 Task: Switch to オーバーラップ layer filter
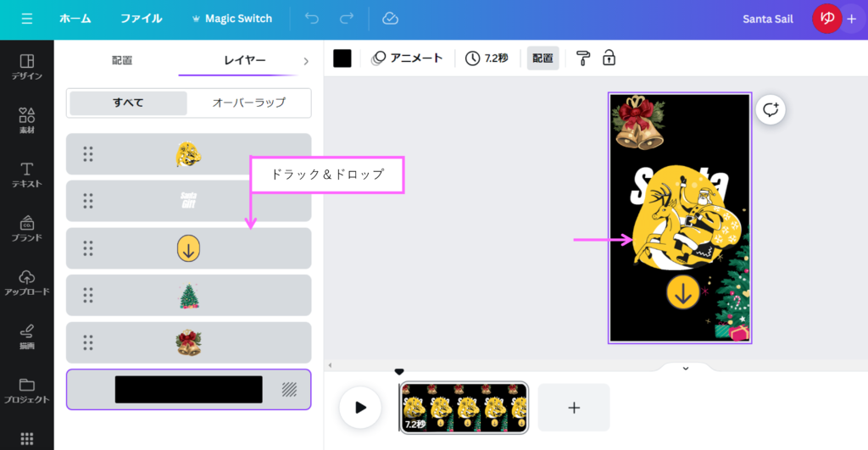[x=248, y=103]
